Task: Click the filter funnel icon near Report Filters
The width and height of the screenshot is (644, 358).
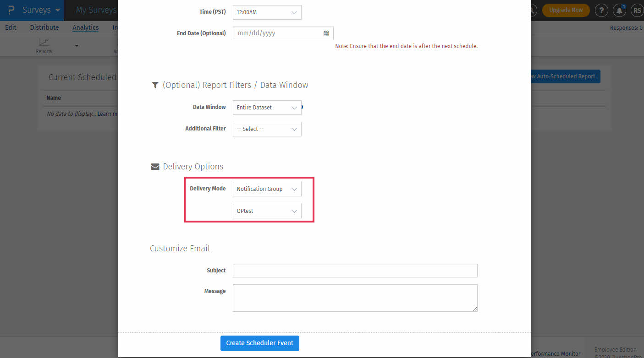Action: [155, 85]
